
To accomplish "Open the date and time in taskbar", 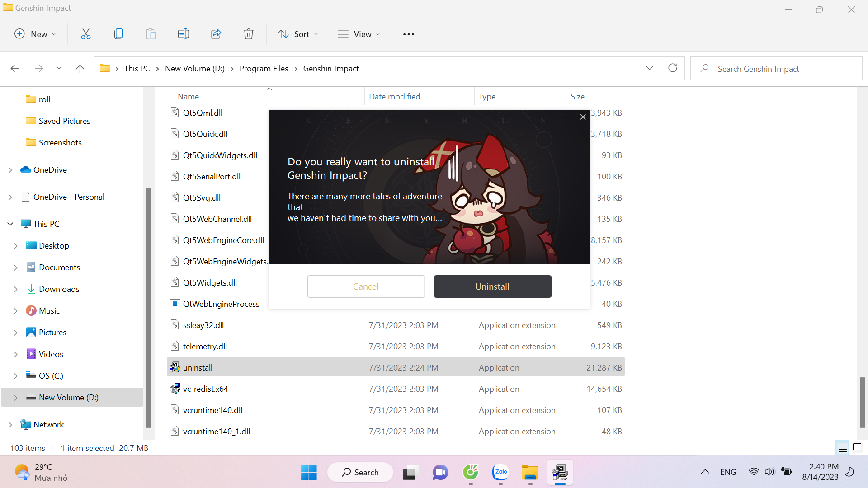I will (821, 472).
